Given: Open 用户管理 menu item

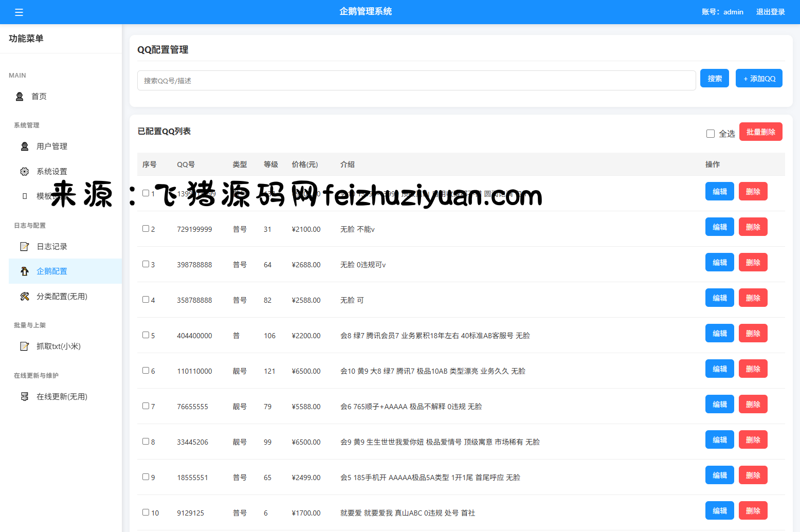Looking at the screenshot, I should pyautogui.click(x=52, y=146).
